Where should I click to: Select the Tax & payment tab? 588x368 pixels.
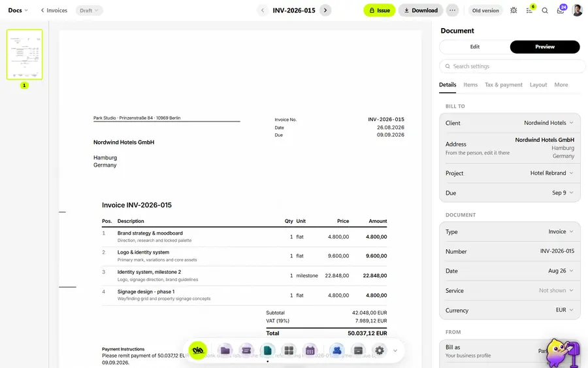(503, 85)
